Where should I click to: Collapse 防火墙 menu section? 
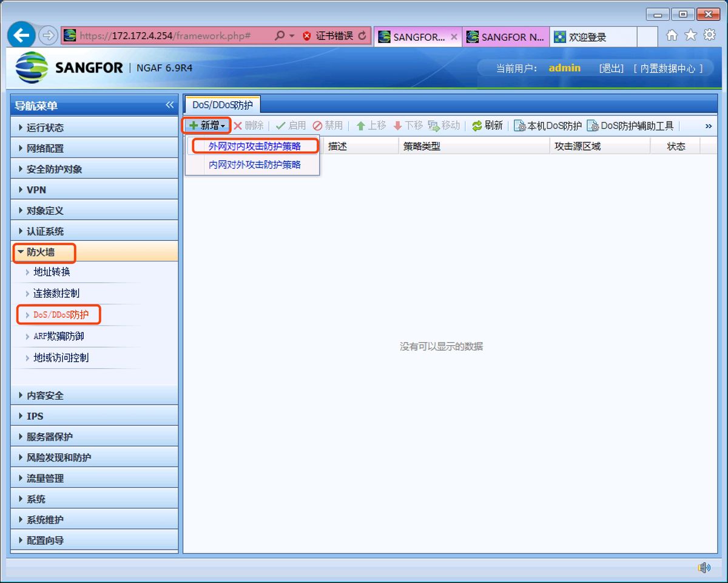(x=95, y=252)
